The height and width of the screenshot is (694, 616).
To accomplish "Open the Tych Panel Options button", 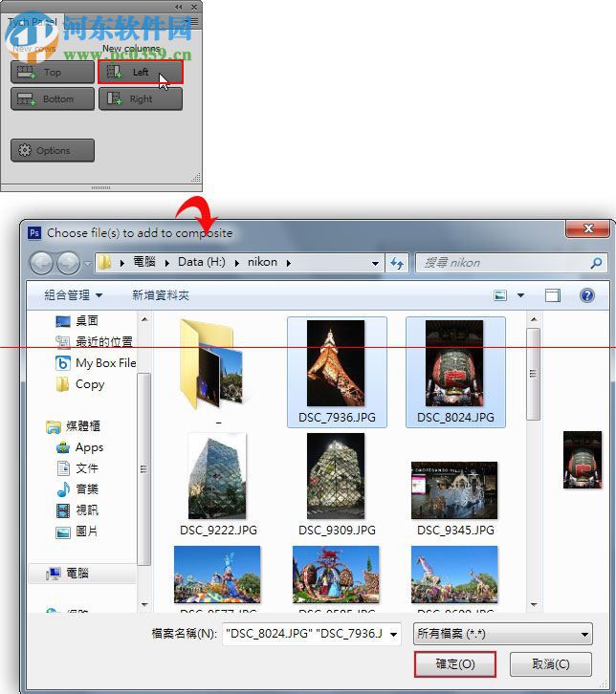I will (x=53, y=150).
